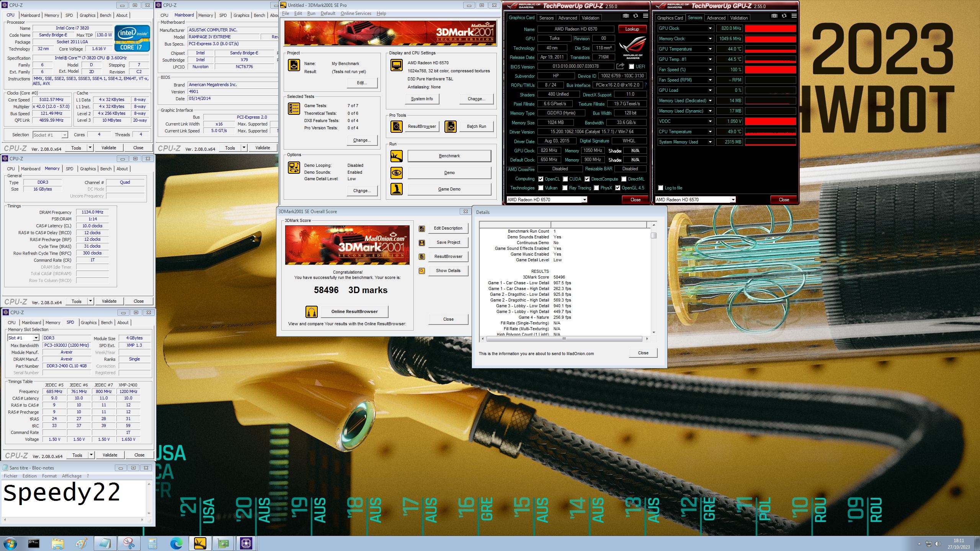Open the Socket #1 selection dropdown

65,135
